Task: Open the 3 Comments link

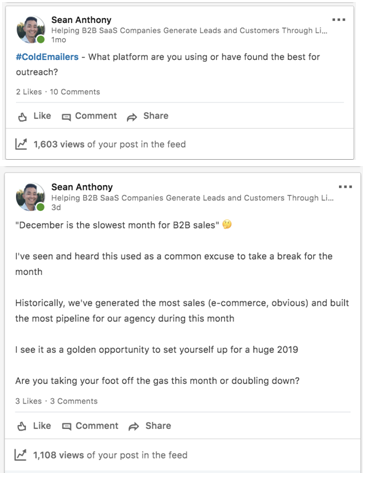Action: pyautogui.click(x=74, y=401)
